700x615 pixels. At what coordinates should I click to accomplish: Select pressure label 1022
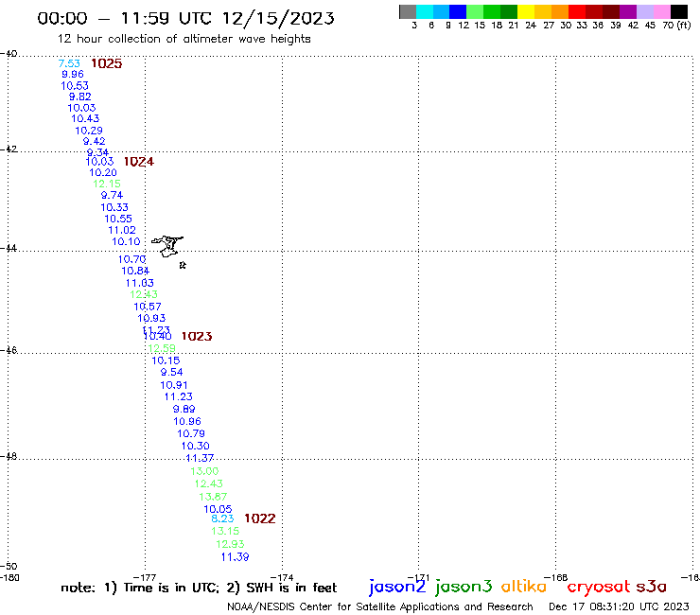pos(260,518)
